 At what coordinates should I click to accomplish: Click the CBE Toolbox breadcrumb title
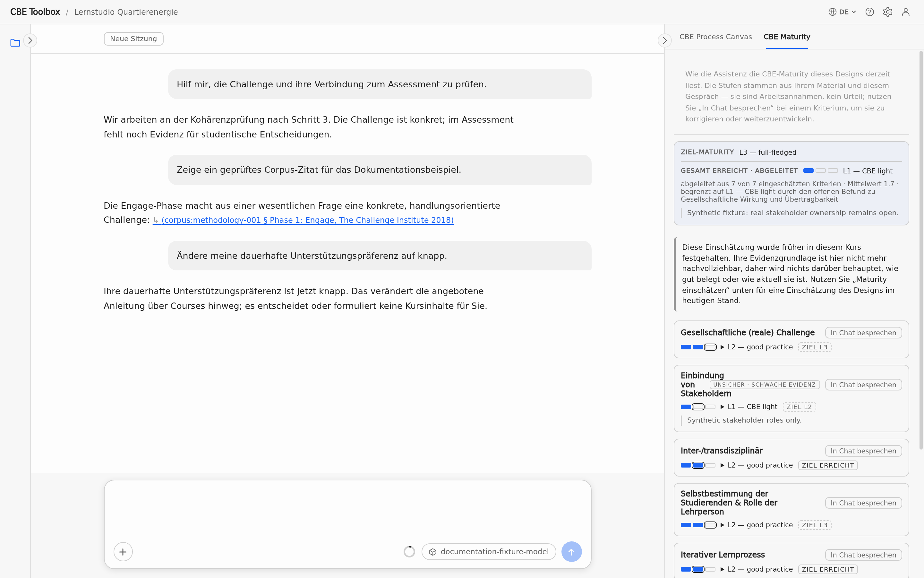click(35, 12)
